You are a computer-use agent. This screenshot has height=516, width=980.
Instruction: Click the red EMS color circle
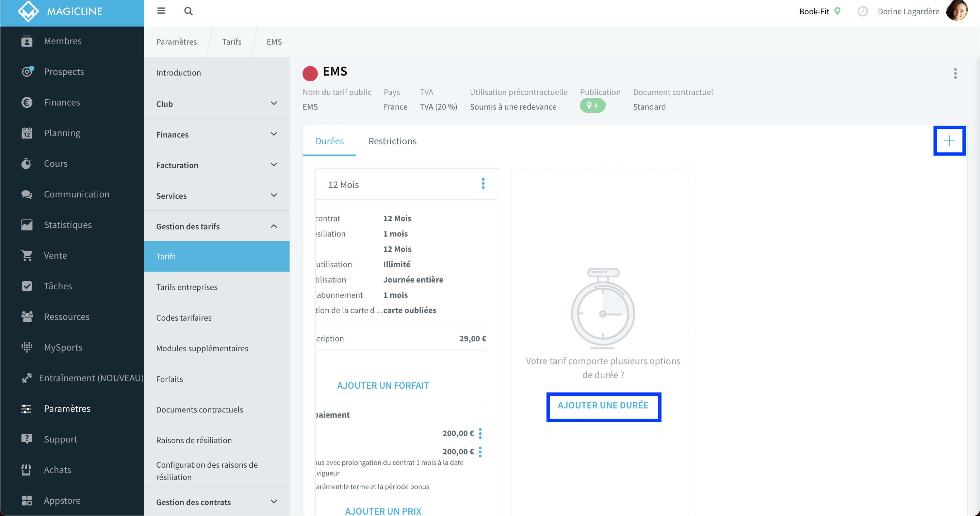310,73
